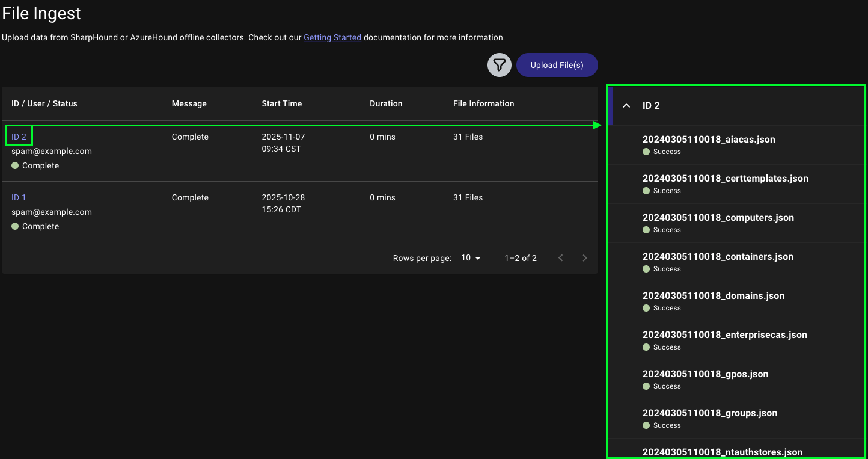868x459 pixels.
Task: Select the 20240305110018_computers.json entry
Action: (x=718, y=217)
